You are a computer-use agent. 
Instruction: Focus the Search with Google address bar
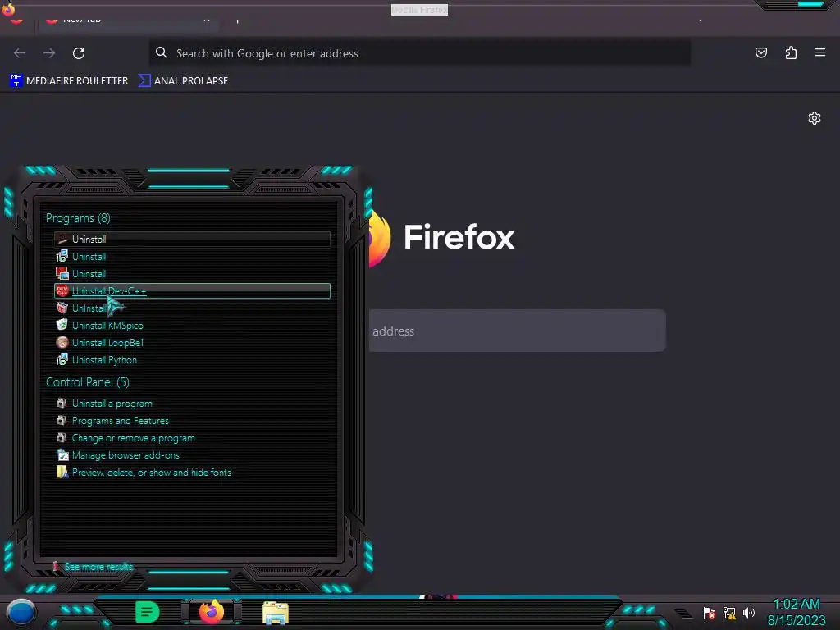pos(419,53)
